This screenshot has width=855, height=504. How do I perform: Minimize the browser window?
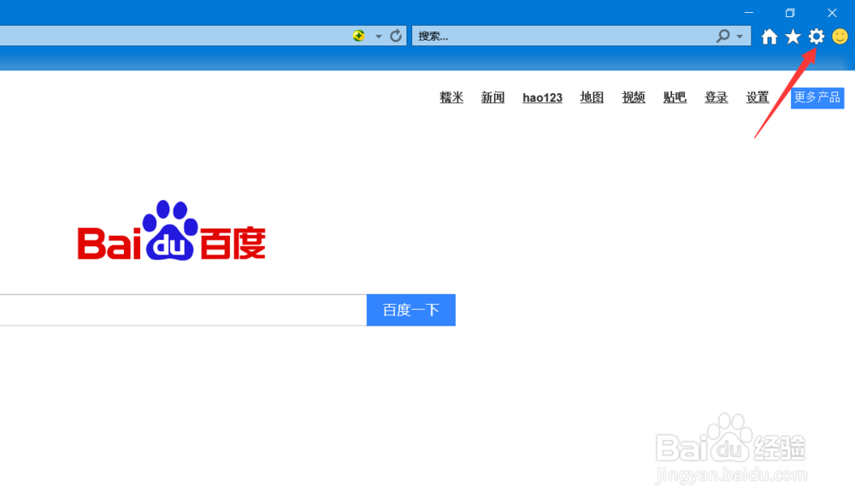[749, 12]
